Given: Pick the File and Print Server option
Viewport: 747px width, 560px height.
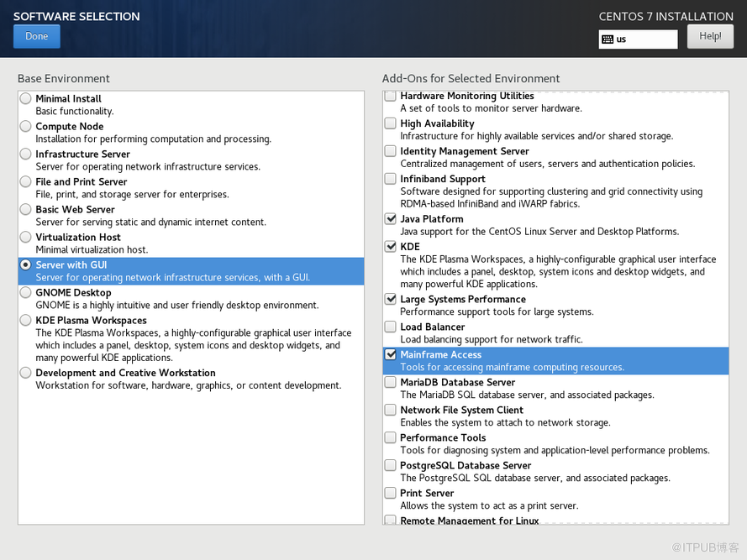Looking at the screenshot, I should 26,182.
